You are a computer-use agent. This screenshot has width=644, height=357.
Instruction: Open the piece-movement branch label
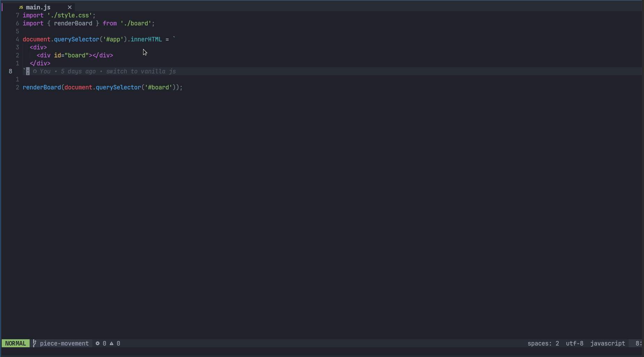(x=64, y=343)
